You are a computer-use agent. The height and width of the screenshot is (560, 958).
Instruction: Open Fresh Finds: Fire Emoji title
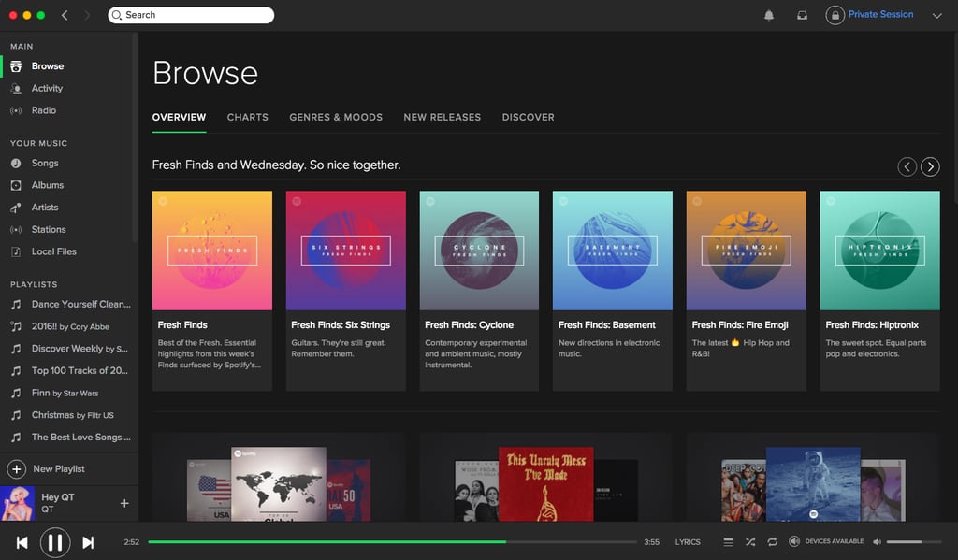tap(740, 325)
